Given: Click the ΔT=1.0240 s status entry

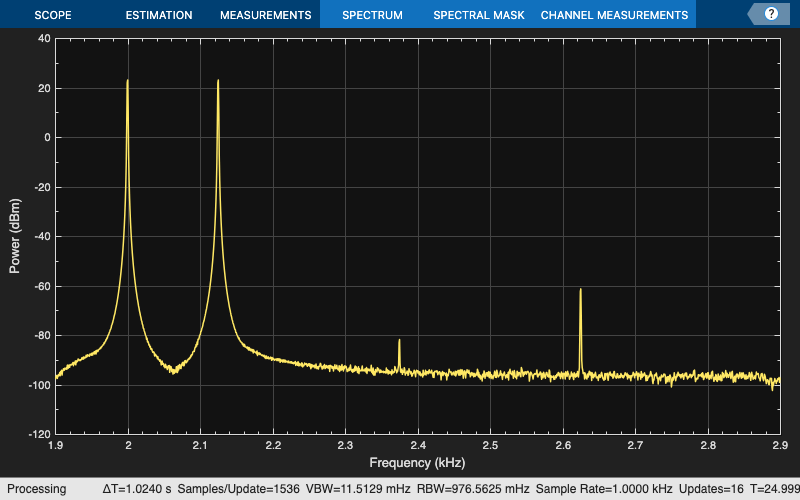Looking at the screenshot, I should [137, 489].
